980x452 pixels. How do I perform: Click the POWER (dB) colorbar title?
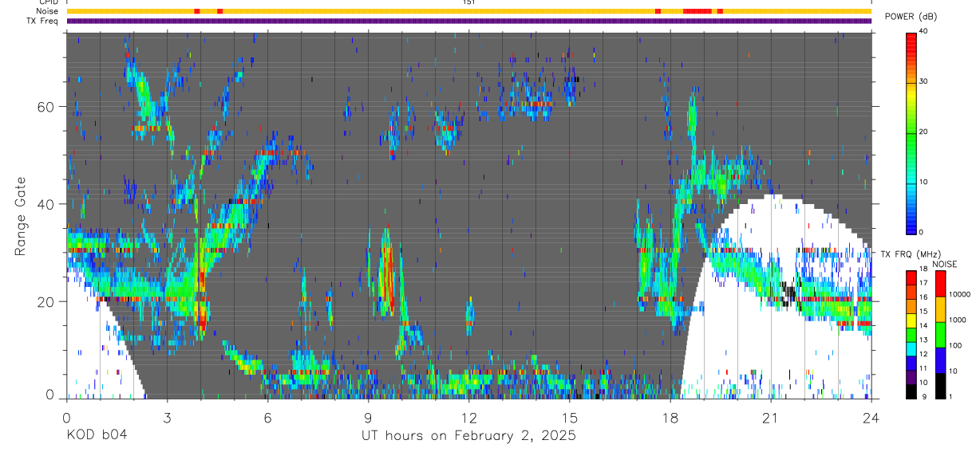pyautogui.click(x=911, y=17)
